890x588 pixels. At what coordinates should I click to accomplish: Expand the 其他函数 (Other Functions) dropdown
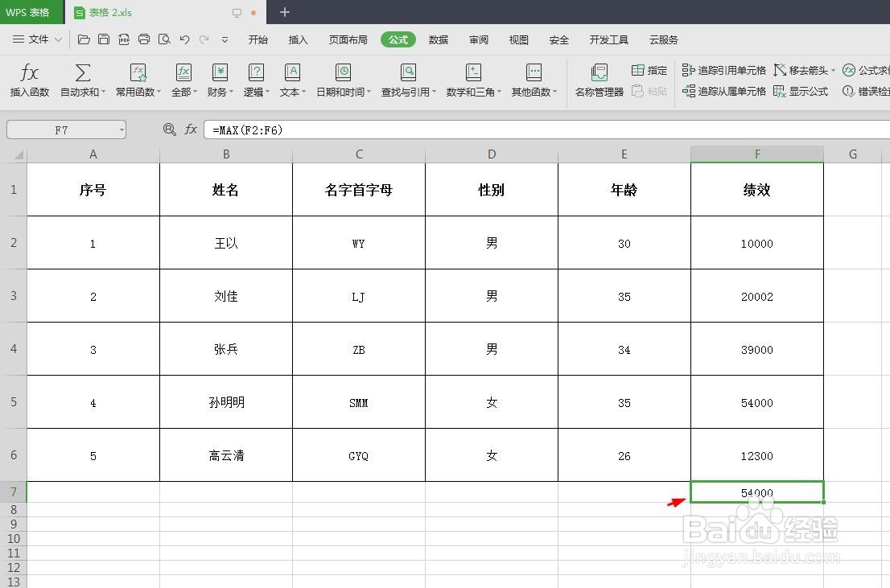click(x=534, y=78)
